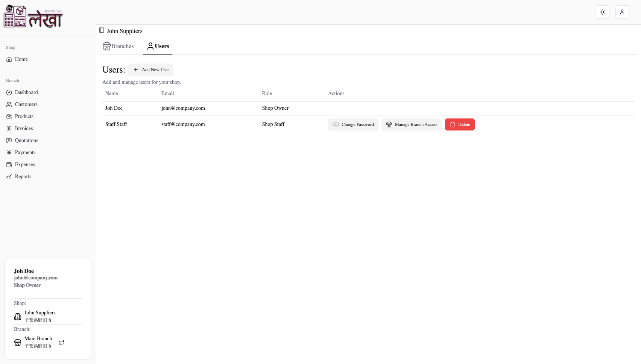Open the user account menu icon
Image resolution: width=641 pixels, height=364 pixels.
[622, 12]
